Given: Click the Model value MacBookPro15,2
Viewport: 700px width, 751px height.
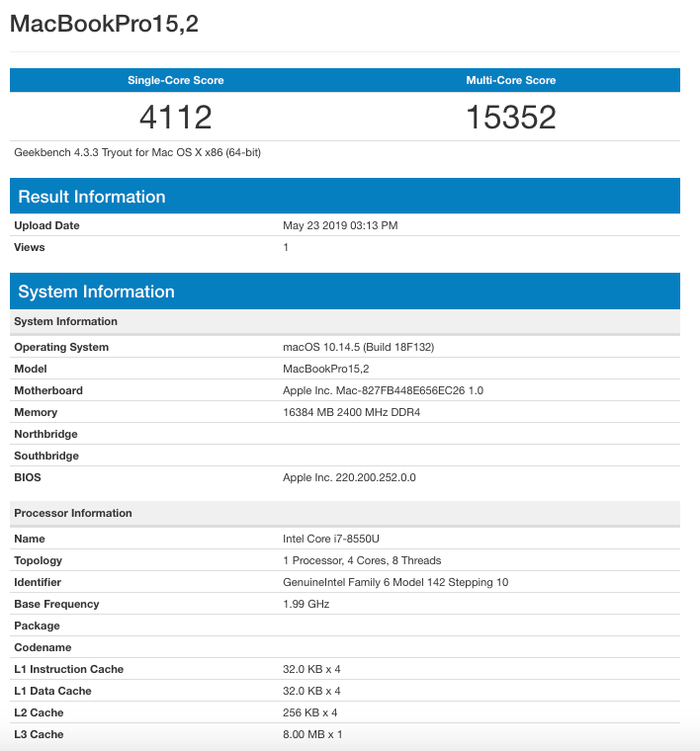Looking at the screenshot, I should (x=326, y=369).
